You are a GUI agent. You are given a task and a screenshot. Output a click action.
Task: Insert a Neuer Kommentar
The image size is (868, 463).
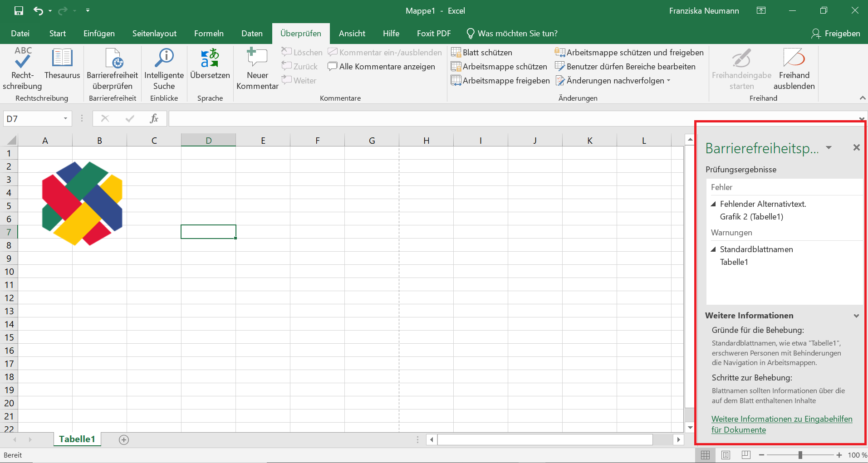(257, 67)
